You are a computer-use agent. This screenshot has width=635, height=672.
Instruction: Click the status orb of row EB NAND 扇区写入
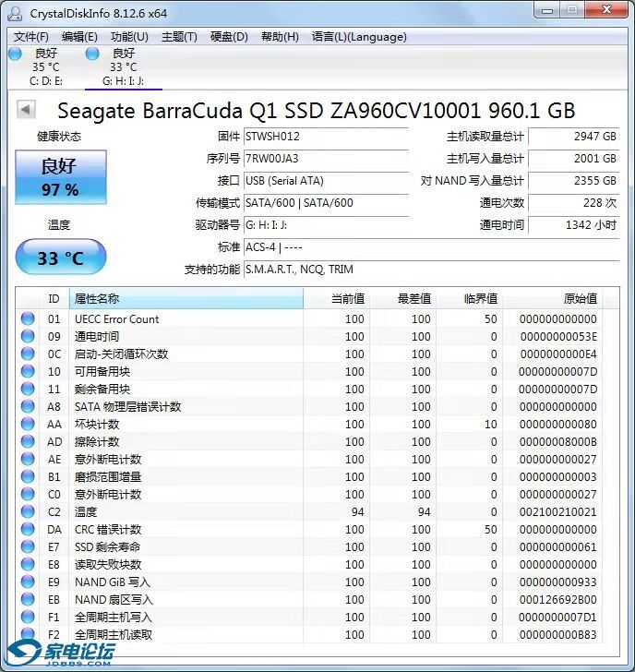tap(28, 600)
